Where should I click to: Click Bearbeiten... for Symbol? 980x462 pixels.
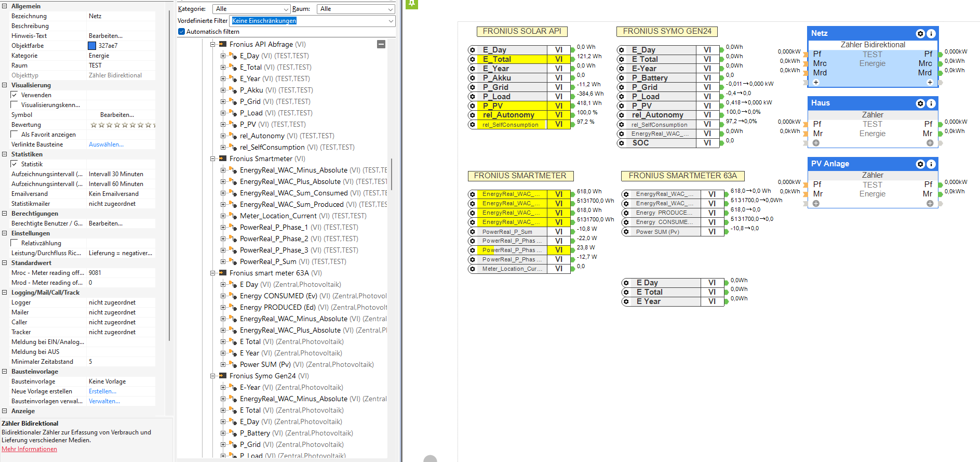point(117,115)
